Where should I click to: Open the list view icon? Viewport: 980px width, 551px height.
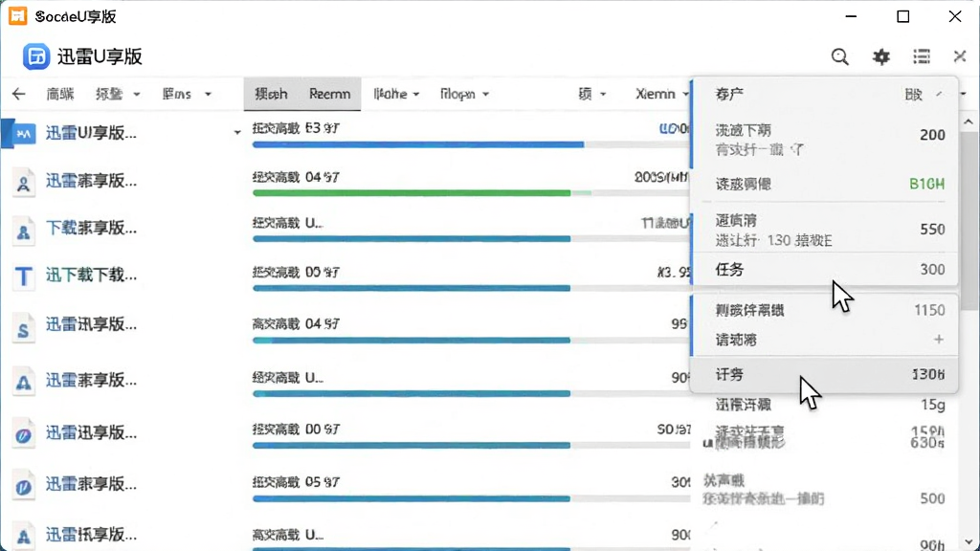922,56
